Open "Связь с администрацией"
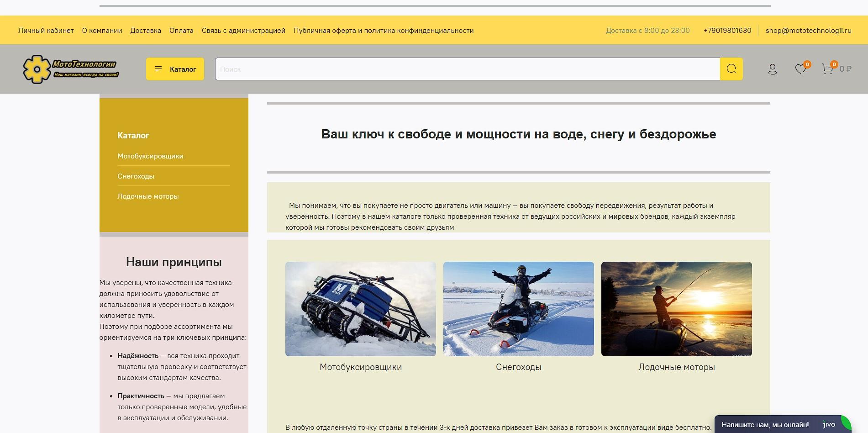Image resolution: width=868 pixels, height=433 pixels. 242,30
